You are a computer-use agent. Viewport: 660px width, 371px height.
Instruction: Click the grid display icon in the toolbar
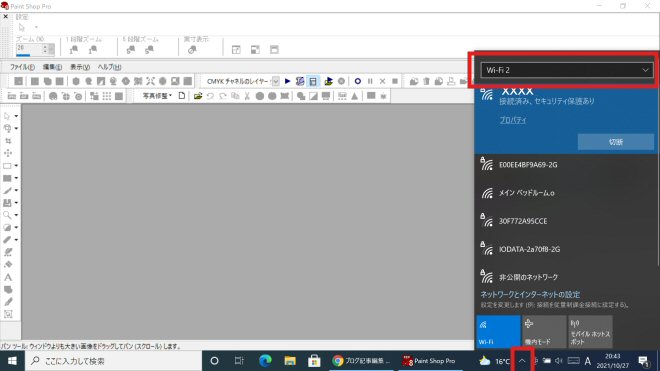[107, 96]
